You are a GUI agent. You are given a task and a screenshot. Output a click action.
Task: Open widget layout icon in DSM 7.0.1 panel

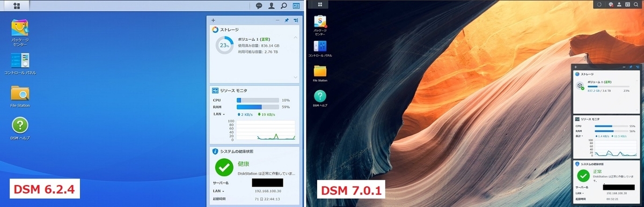[637, 66]
